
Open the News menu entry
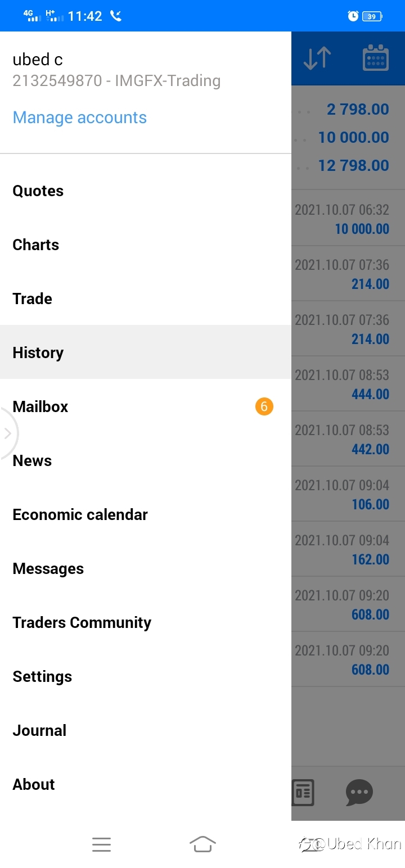[146, 461]
